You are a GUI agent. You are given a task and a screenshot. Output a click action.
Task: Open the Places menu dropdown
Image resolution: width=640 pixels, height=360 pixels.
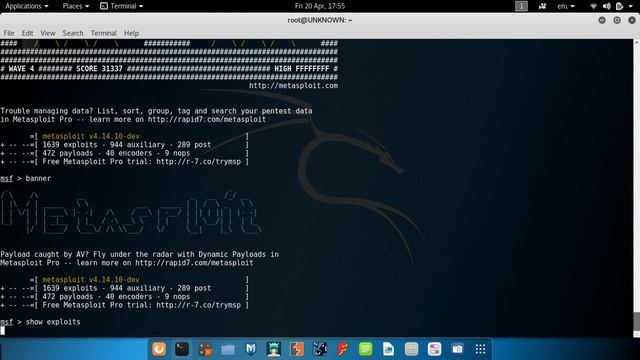click(76, 6)
